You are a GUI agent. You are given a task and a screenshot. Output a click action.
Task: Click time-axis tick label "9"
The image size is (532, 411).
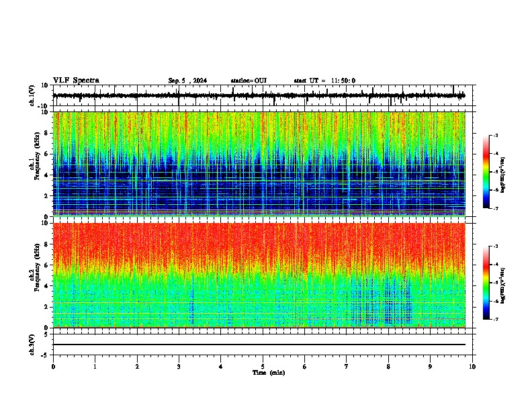tap(430, 367)
